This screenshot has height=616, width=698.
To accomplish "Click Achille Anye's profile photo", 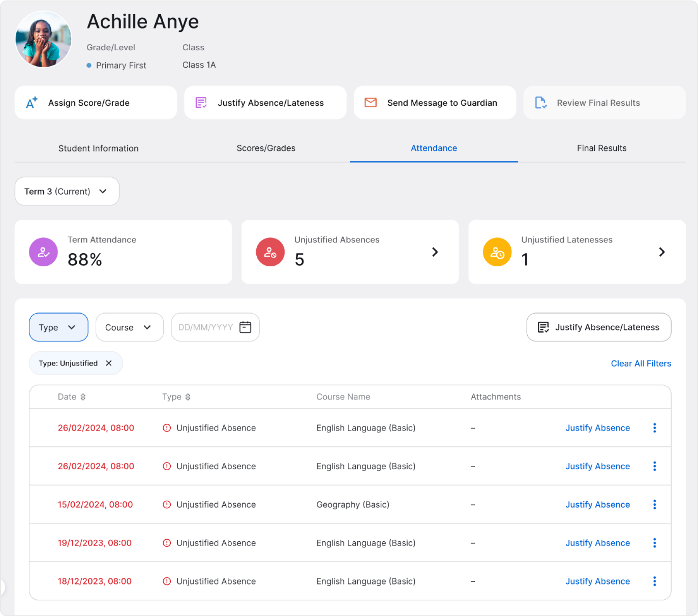I will 43,39.
